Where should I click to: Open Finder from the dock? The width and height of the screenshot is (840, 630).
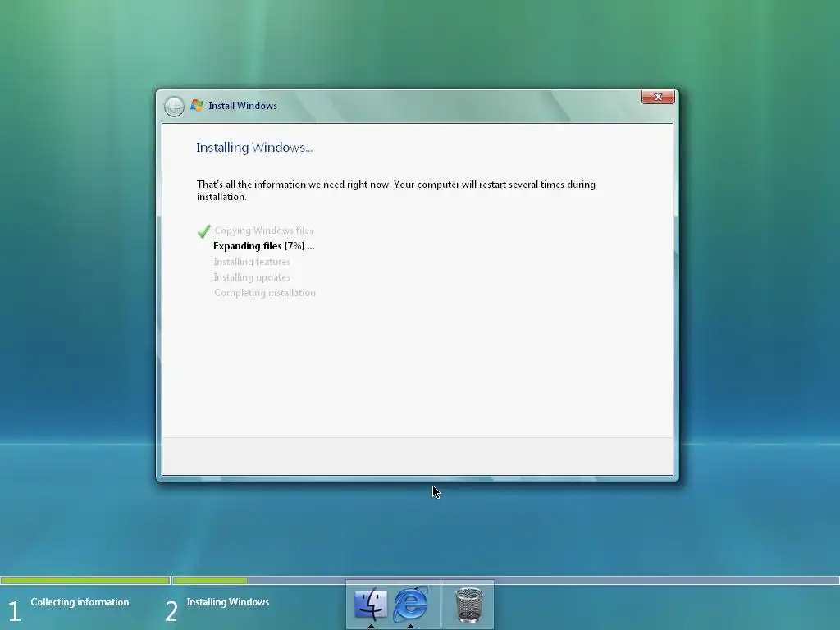[371, 604]
